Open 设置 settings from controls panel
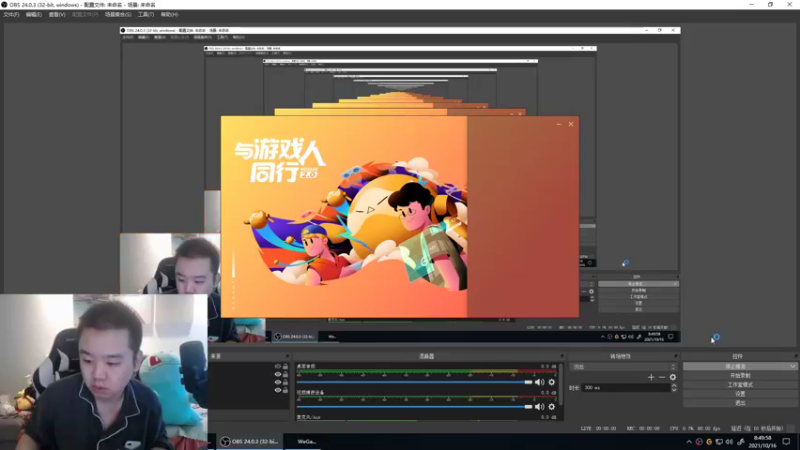 tap(740, 394)
